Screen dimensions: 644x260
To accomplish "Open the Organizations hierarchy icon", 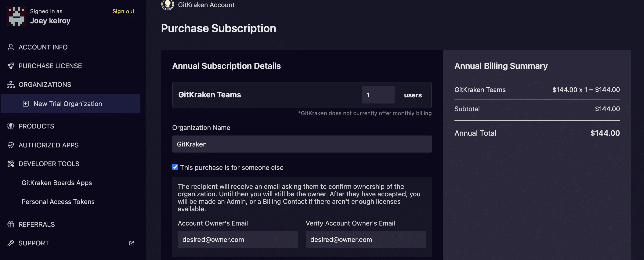I will coord(11,85).
